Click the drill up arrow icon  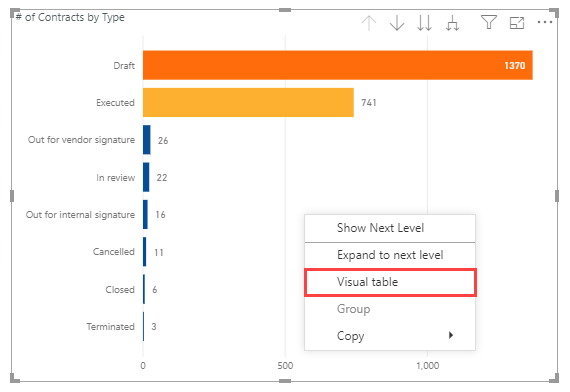pos(369,23)
